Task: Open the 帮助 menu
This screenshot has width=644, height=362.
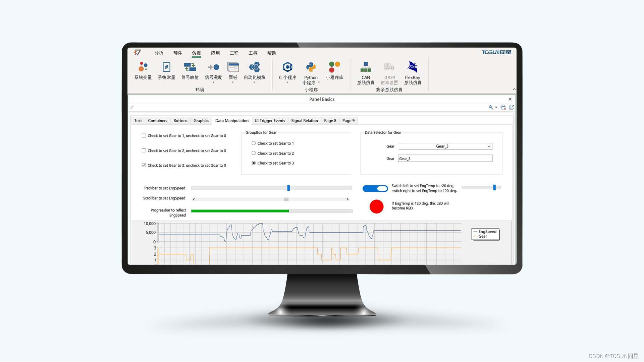Action: click(x=271, y=53)
